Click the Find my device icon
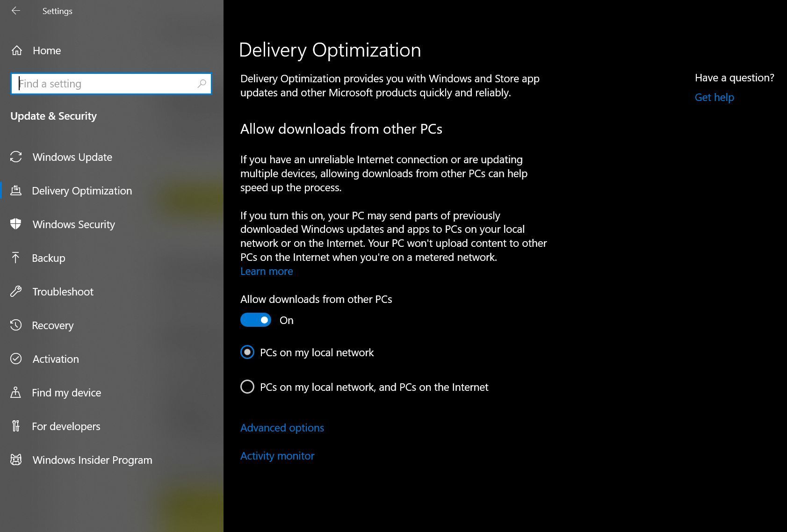Image resolution: width=787 pixels, height=532 pixels. pyautogui.click(x=15, y=392)
